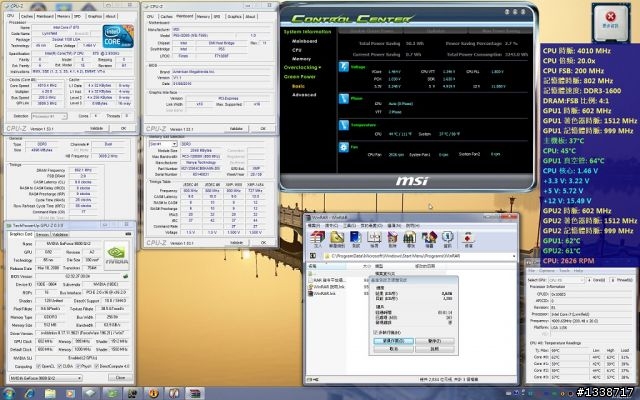Open the Windows Start button

coord(8,393)
